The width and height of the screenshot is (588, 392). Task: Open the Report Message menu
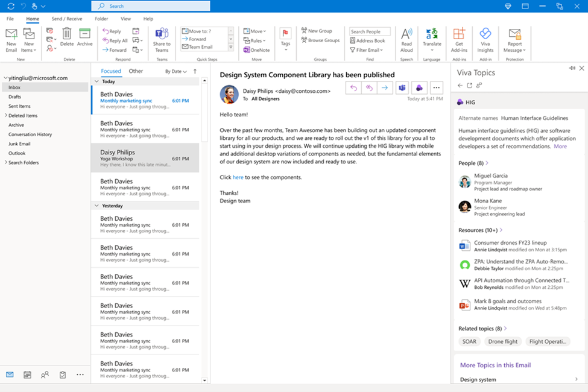514,40
